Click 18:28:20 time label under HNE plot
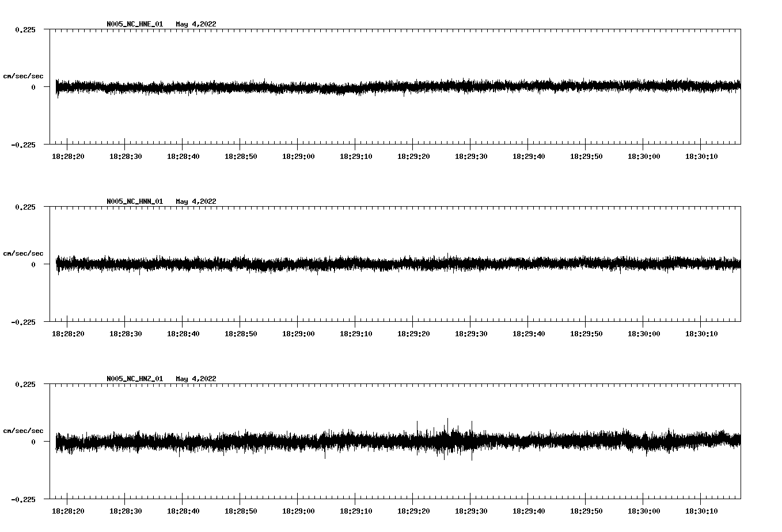 pos(68,157)
